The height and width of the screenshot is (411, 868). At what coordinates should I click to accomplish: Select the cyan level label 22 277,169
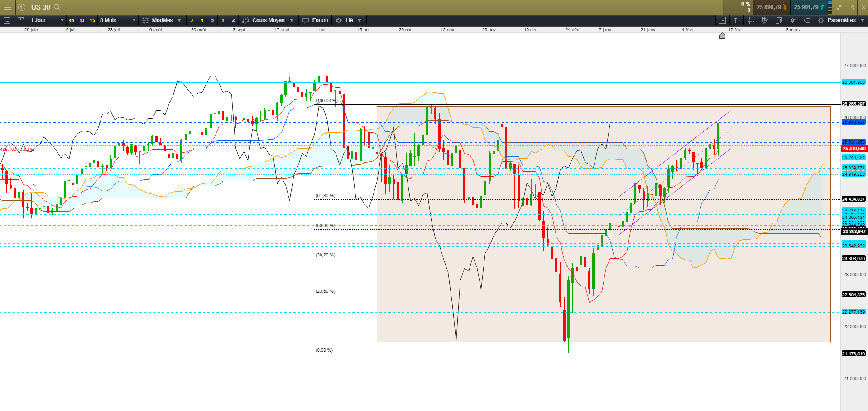854,312
